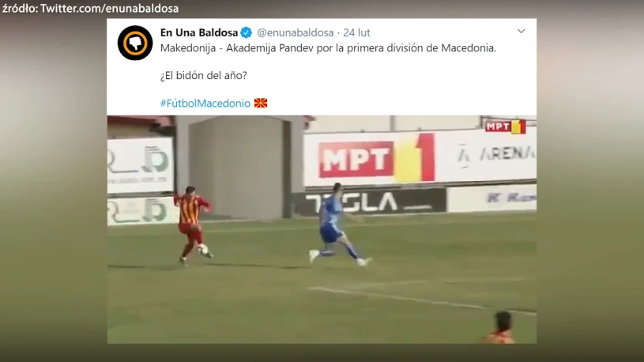Click the Macedonian flag emoji
Viewport: 644px width, 362px height.
pyautogui.click(x=261, y=103)
